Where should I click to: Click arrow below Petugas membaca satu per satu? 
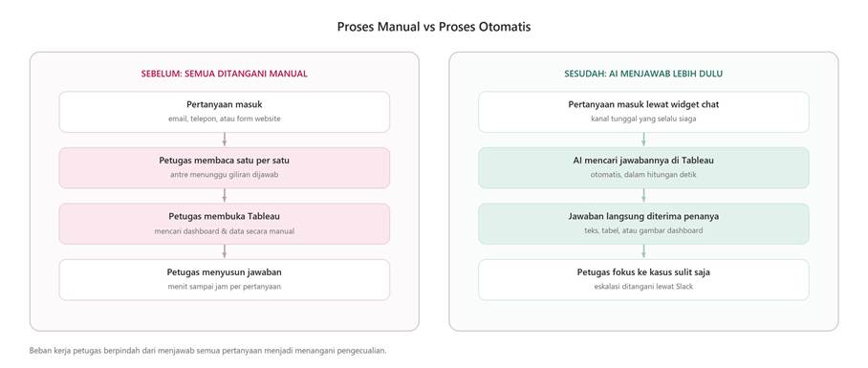click(x=225, y=195)
